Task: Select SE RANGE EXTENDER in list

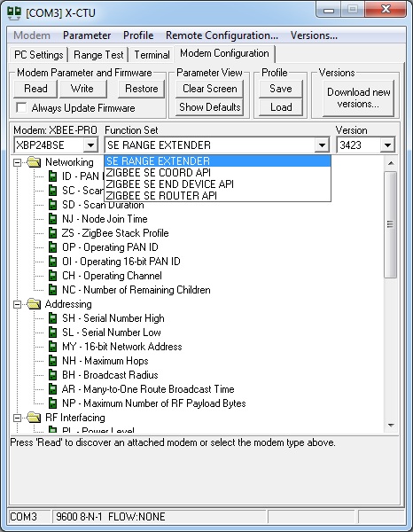Action: [x=217, y=160]
